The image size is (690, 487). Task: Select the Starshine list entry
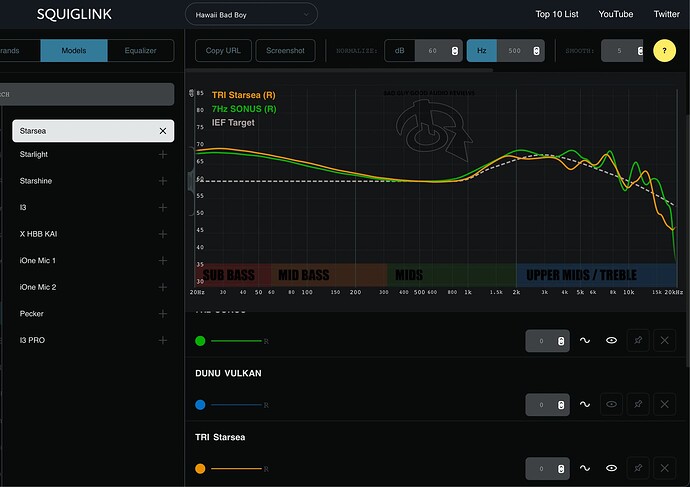coord(36,181)
